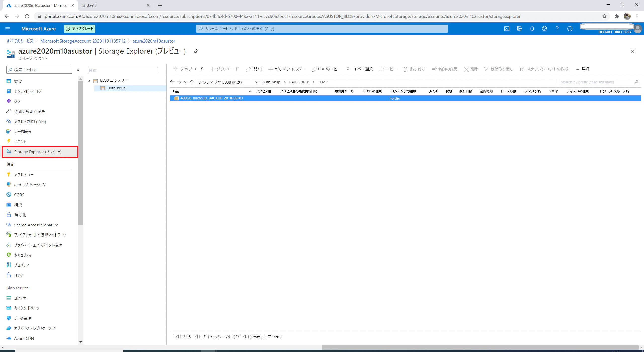Show recent locations dropdown arrow

(186, 82)
